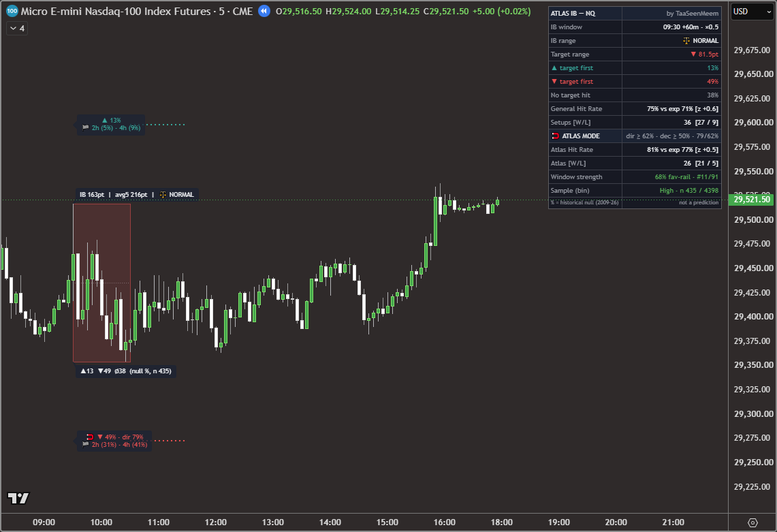The image size is (777, 532).
Task: Click the 13:00 time axis label
Action: tap(273, 522)
